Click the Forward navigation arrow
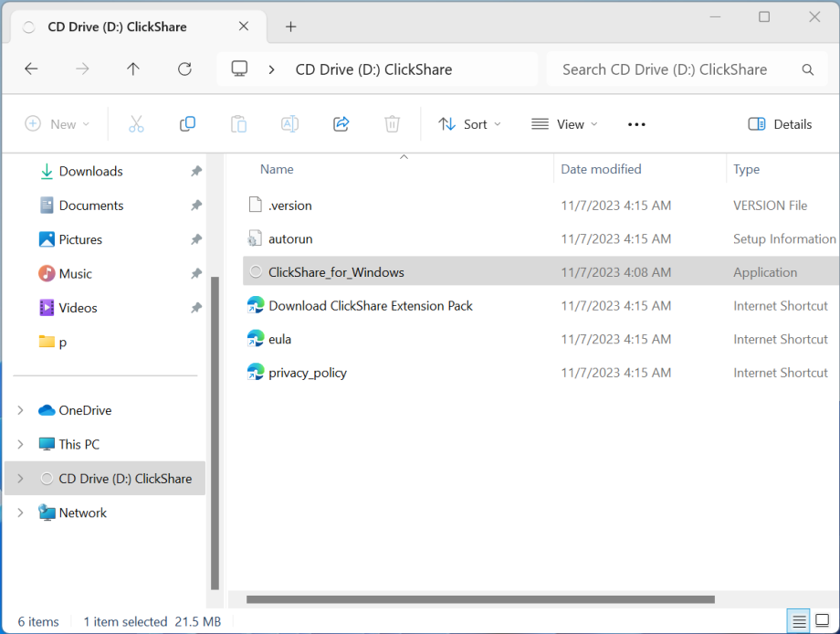Image resolution: width=840 pixels, height=634 pixels. (82, 69)
